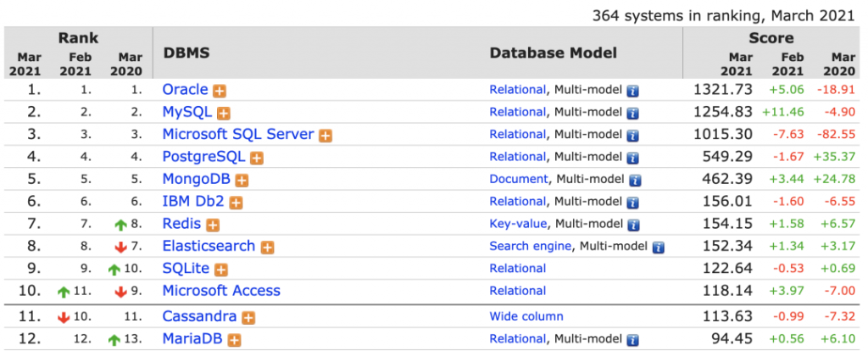Click the plus icon next to MongoDB
The width and height of the screenshot is (868, 351).
click(242, 180)
